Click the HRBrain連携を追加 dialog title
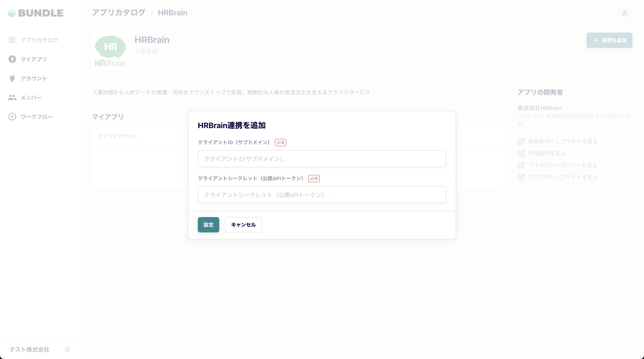 coord(232,125)
